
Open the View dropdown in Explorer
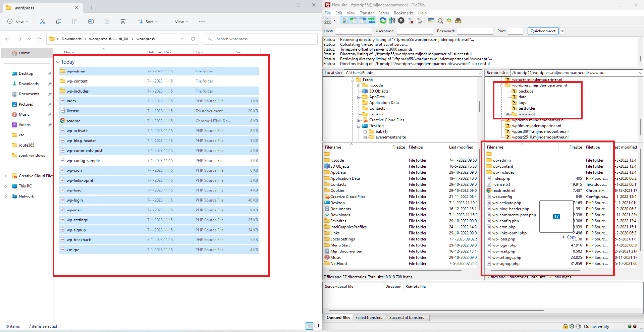click(177, 21)
